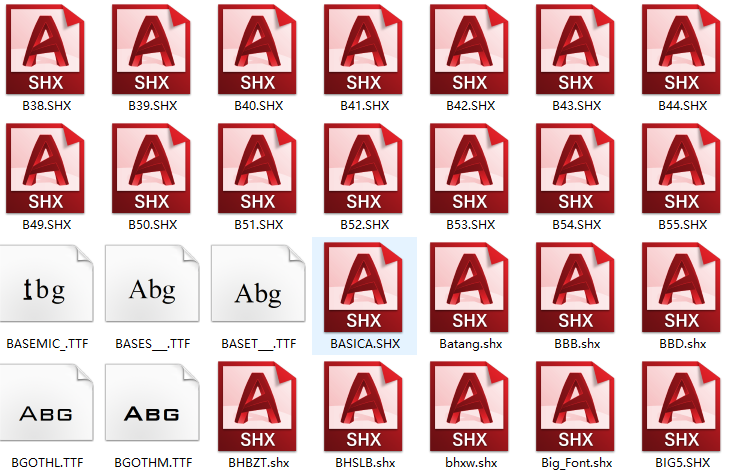738x476 pixels.
Task: Select the Batang.shx file icon
Action: click(469, 287)
